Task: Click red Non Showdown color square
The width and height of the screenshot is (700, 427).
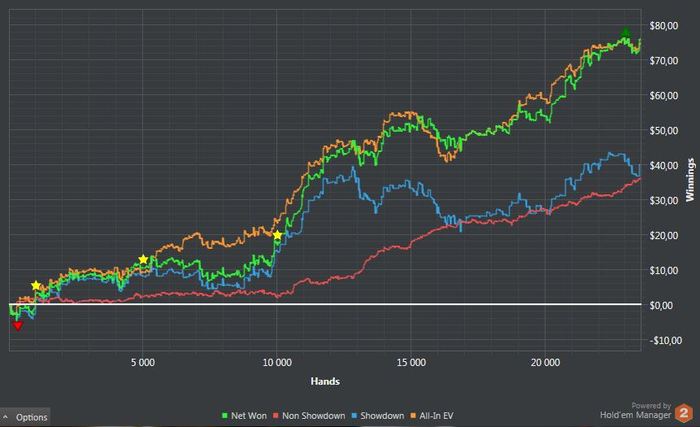Action: 276,416
